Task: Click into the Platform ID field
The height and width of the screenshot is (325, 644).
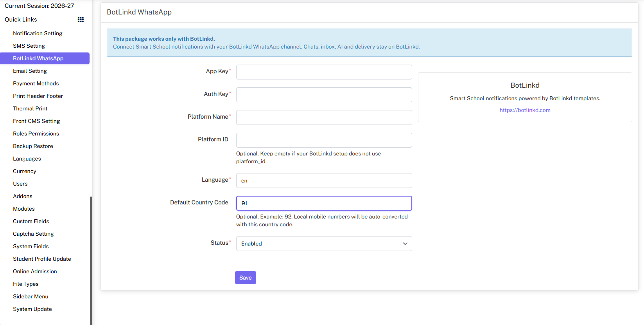Action: [324, 140]
